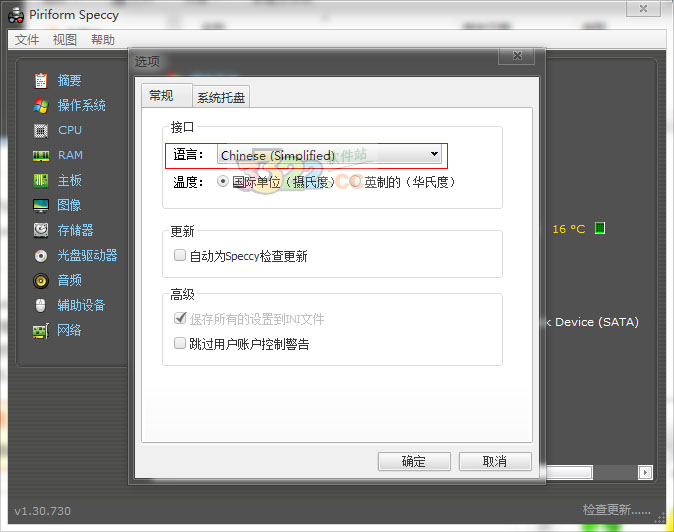Click the Speccy app icon in title bar
The width and height of the screenshot is (674, 532).
pyautogui.click(x=16, y=15)
